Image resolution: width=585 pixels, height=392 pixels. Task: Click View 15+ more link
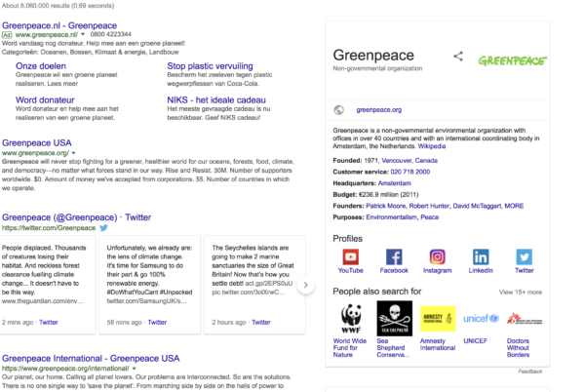click(521, 292)
